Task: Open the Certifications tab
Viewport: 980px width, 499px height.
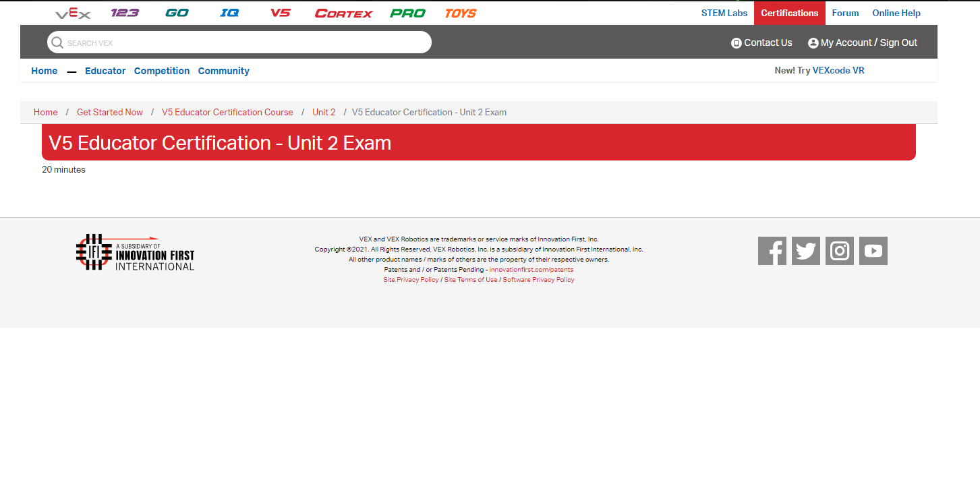Action: pyautogui.click(x=789, y=13)
